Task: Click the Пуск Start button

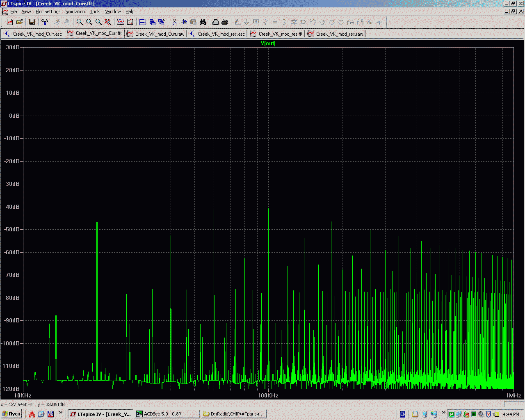Action: tap(11, 414)
